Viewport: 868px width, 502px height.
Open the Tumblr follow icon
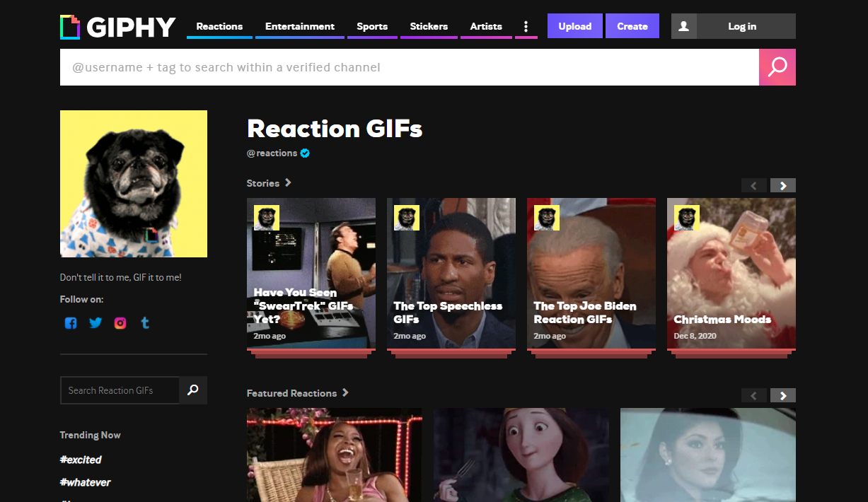pyautogui.click(x=145, y=323)
